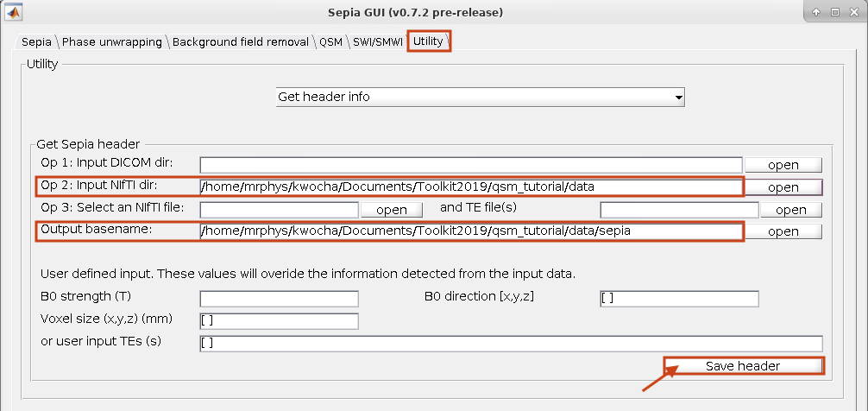
Task: Click the 'Output basename:' label
Action: [x=96, y=229]
